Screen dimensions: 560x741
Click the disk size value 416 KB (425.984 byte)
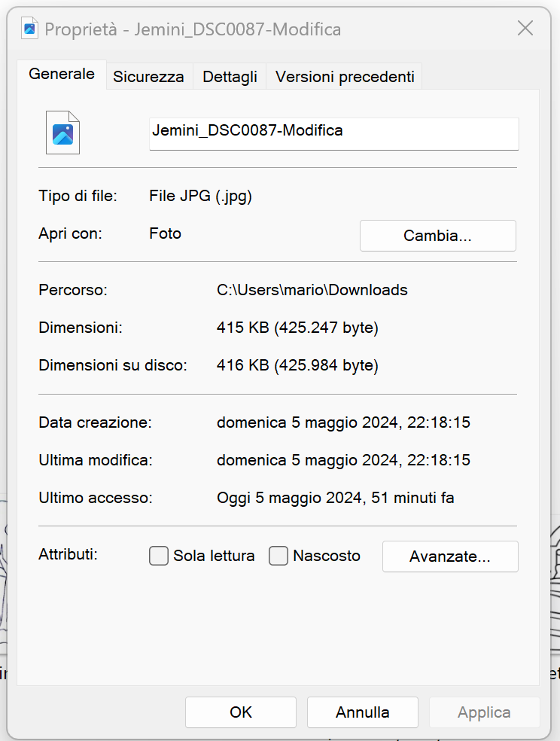(x=297, y=365)
